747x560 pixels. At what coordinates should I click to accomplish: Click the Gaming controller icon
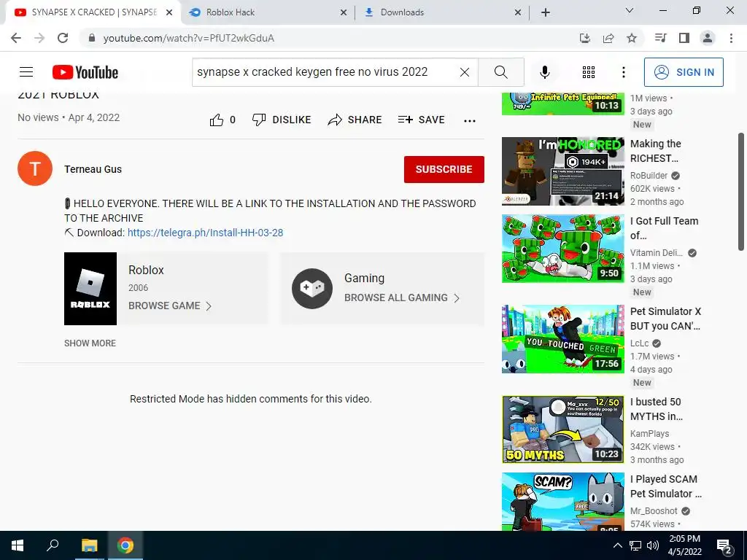312,289
